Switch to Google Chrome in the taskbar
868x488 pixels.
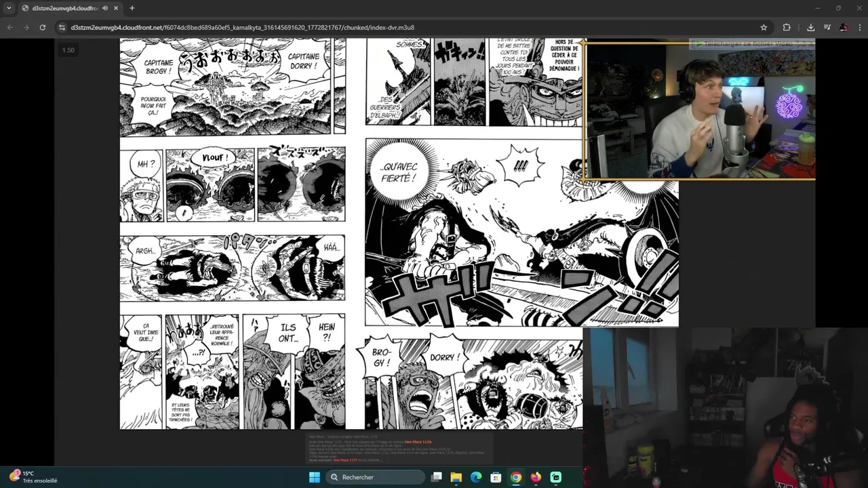[x=516, y=477]
